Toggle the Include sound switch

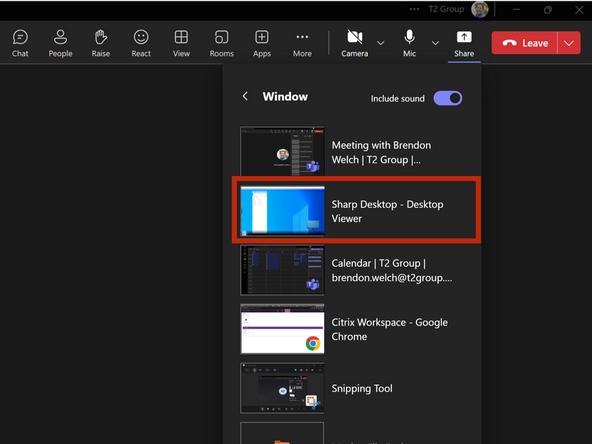point(448,98)
